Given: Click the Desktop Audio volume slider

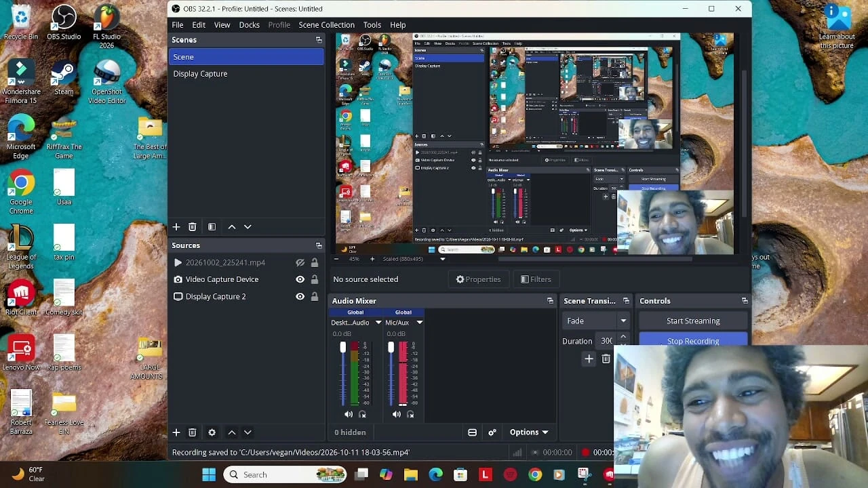Looking at the screenshot, I should [343, 373].
